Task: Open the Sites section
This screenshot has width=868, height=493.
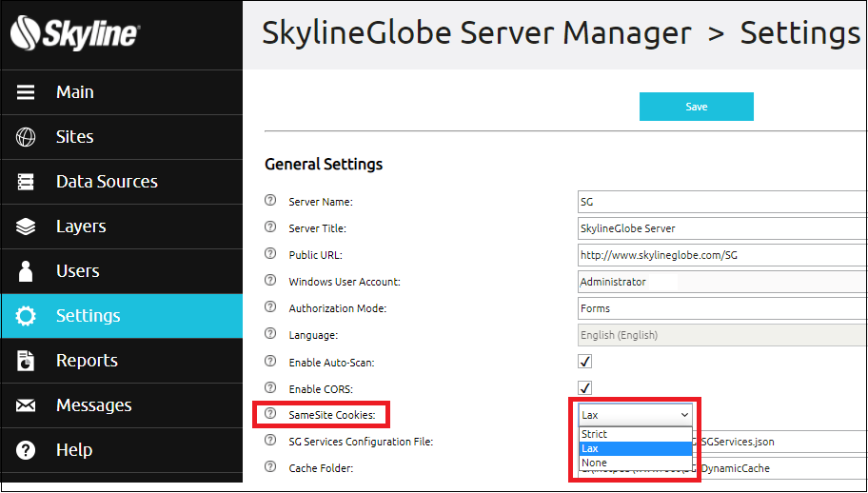Action: [x=122, y=137]
